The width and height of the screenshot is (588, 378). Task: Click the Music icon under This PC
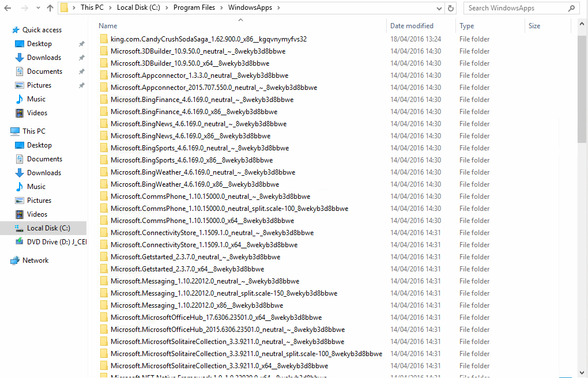pos(20,187)
